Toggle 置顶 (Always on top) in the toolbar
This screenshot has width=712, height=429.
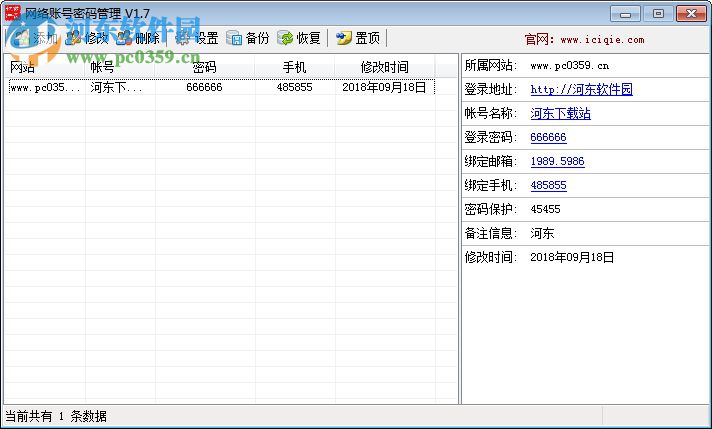pos(358,38)
